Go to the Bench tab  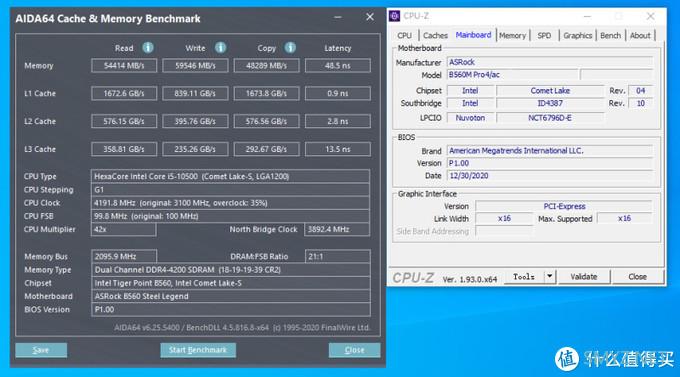point(610,36)
